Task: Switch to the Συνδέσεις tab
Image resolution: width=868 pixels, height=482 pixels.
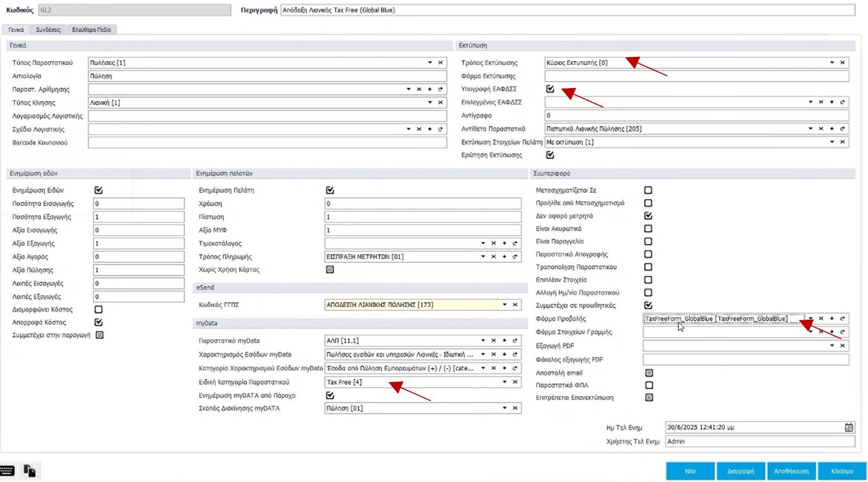Action: (48, 30)
